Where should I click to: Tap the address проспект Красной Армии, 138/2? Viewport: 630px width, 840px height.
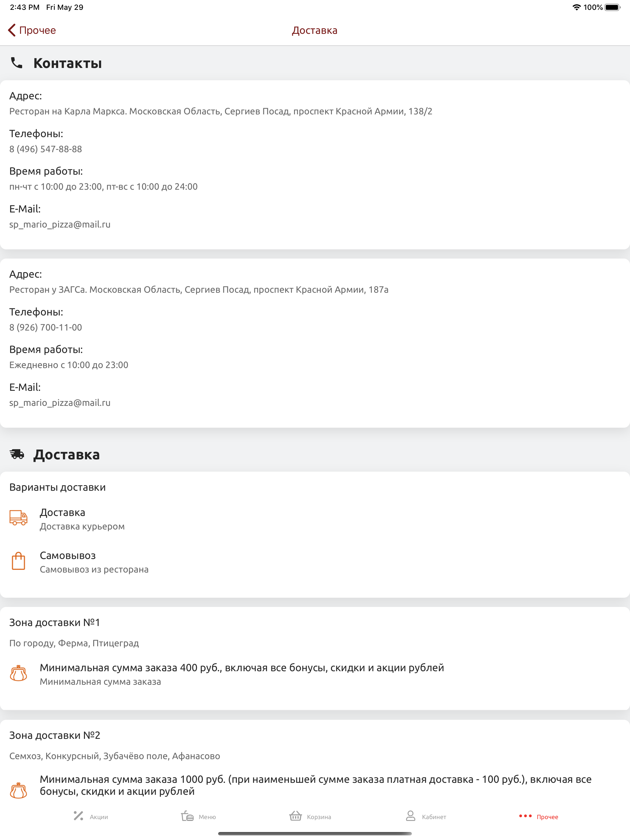tap(221, 112)
